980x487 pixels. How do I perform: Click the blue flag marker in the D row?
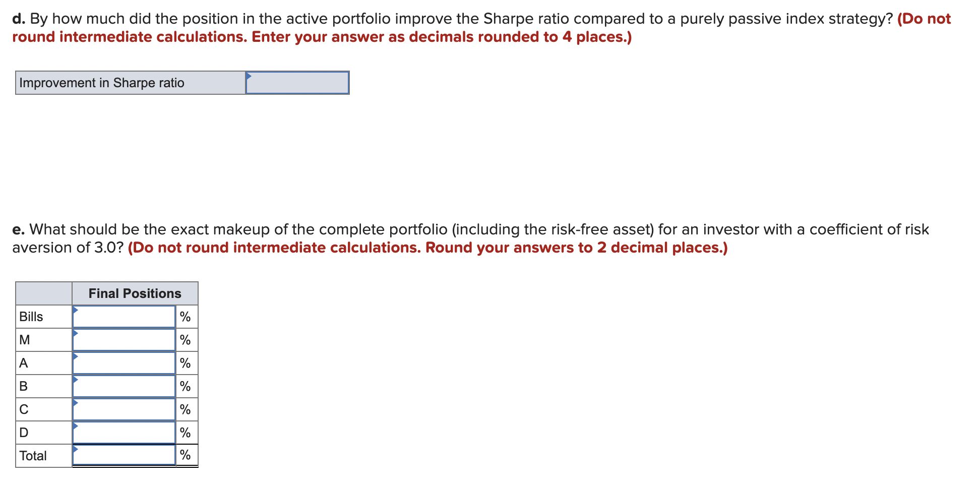click(x=77, y=425)
